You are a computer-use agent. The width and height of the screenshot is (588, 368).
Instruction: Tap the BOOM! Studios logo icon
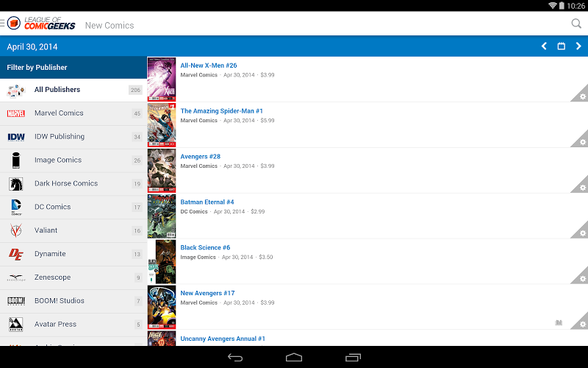pos(16,301)
